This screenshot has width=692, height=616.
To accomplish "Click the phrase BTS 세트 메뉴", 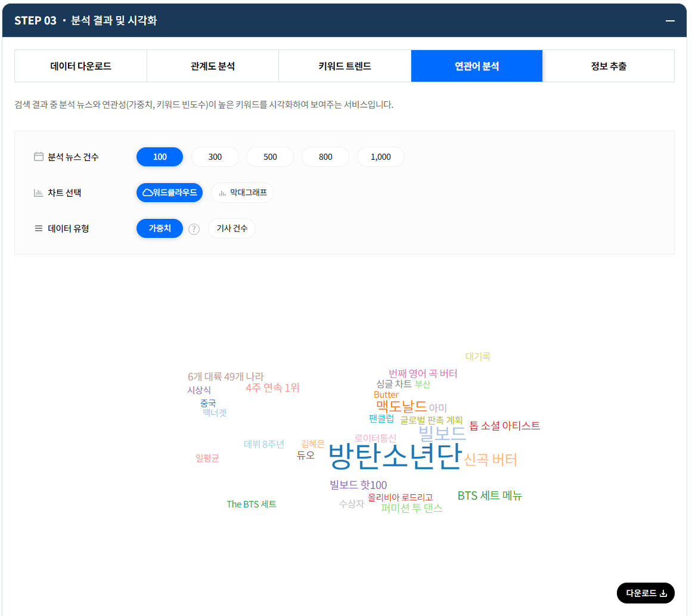I will click(489, 496).
